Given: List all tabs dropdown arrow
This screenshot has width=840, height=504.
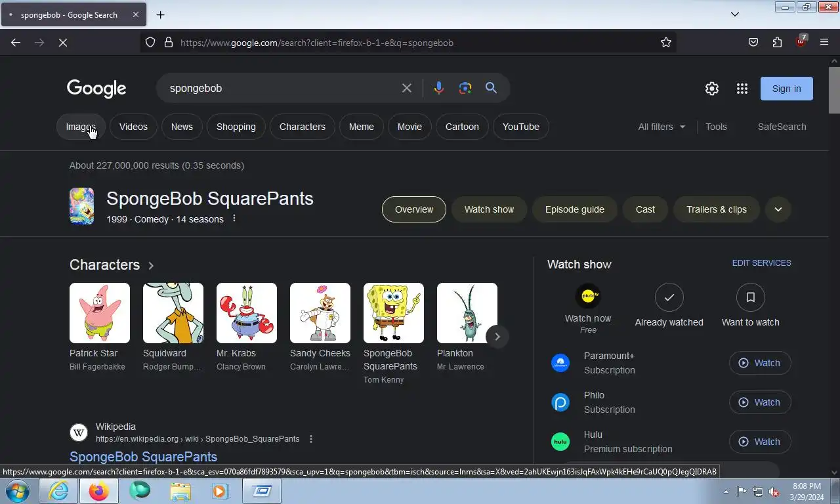Looking at the screenshot, I should click(735, 14).
